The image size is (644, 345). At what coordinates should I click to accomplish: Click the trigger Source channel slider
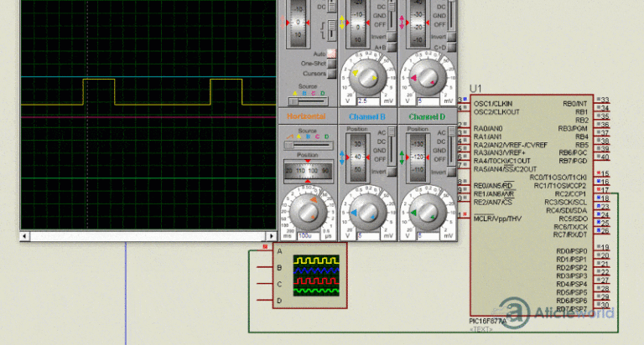pos(308,101)
